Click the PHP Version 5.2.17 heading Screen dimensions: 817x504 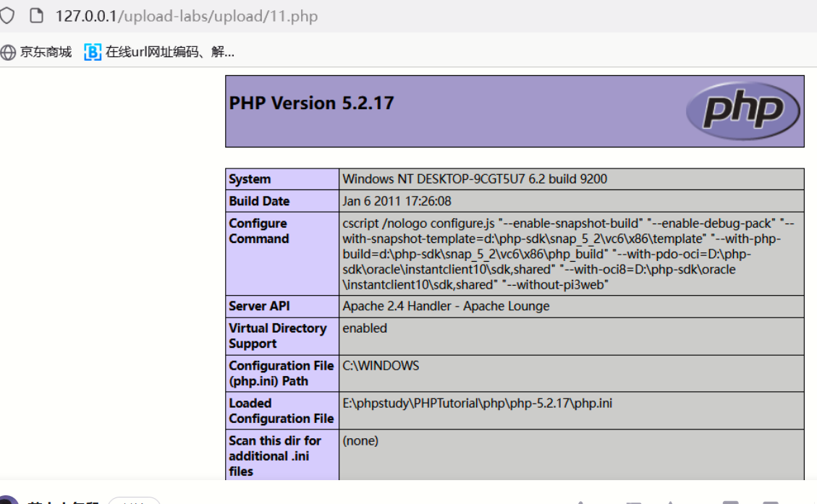pyautogui.click(x=311, y=103)
